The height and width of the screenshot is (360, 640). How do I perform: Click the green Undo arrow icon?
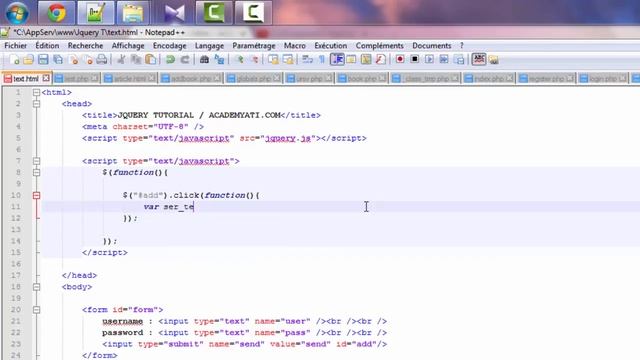170,60
